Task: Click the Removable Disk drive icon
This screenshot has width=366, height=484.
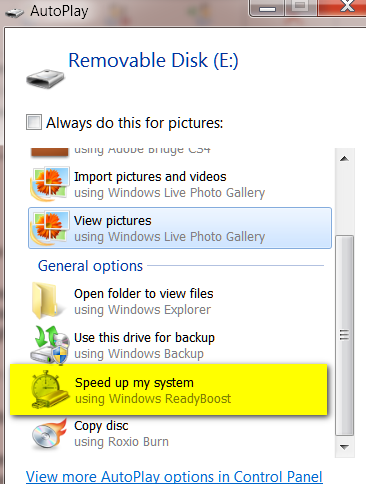Action: pyautogui.click(x=45, y=79)
